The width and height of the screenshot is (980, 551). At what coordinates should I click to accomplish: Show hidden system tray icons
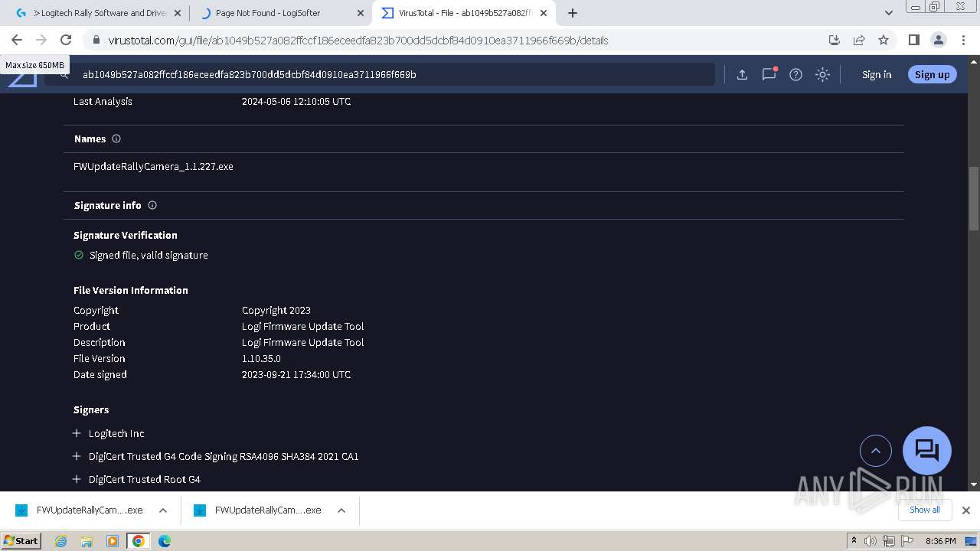coord(854,541)
